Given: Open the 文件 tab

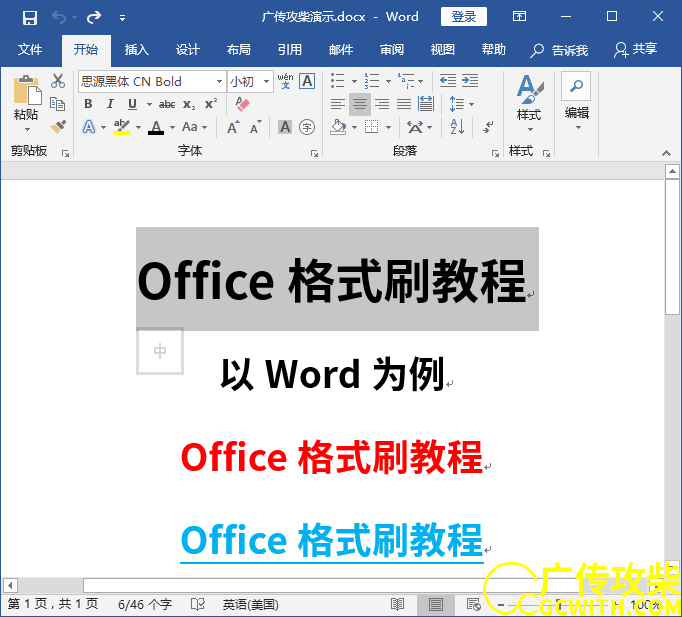Looking at the screenshot, I should (x=30, y=50).
